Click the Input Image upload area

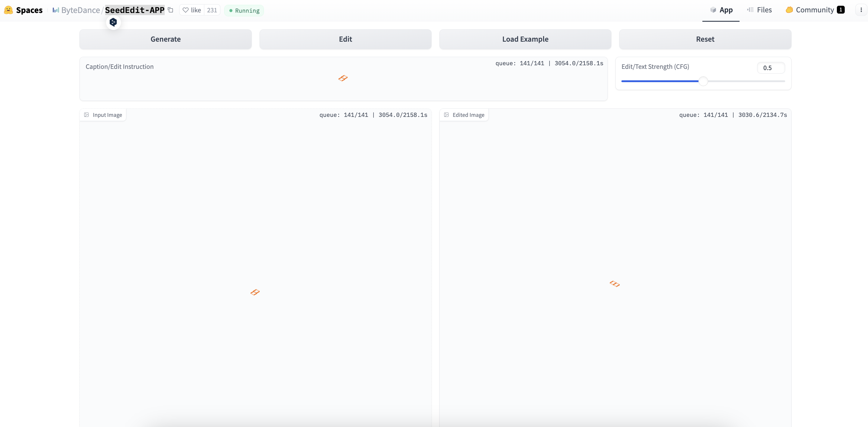pyautogui.click(x=255, y=269)
